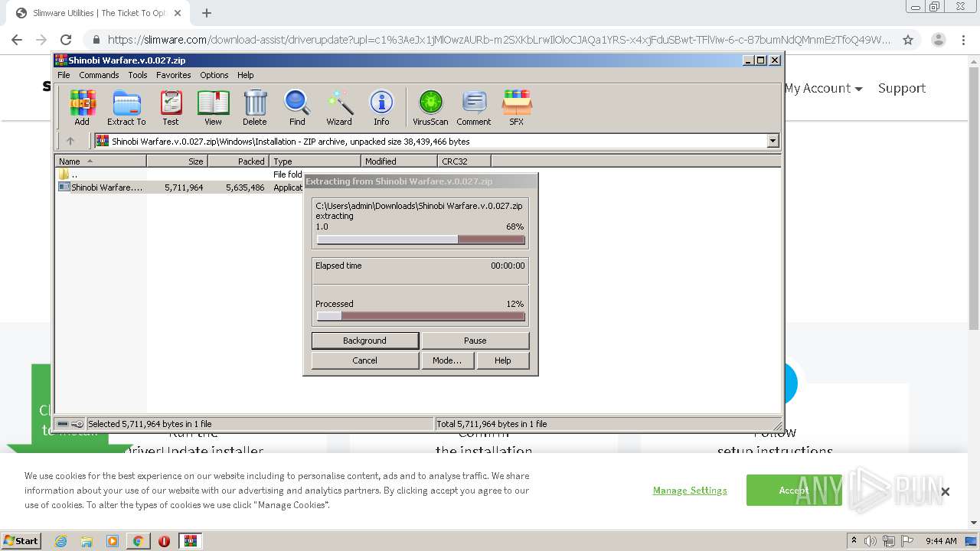Click the Extract To toolbar icon

pos(126,107)
